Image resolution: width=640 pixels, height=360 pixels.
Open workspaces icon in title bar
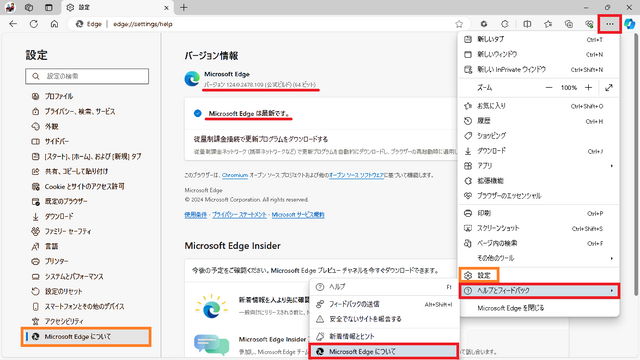click(29, 7)
